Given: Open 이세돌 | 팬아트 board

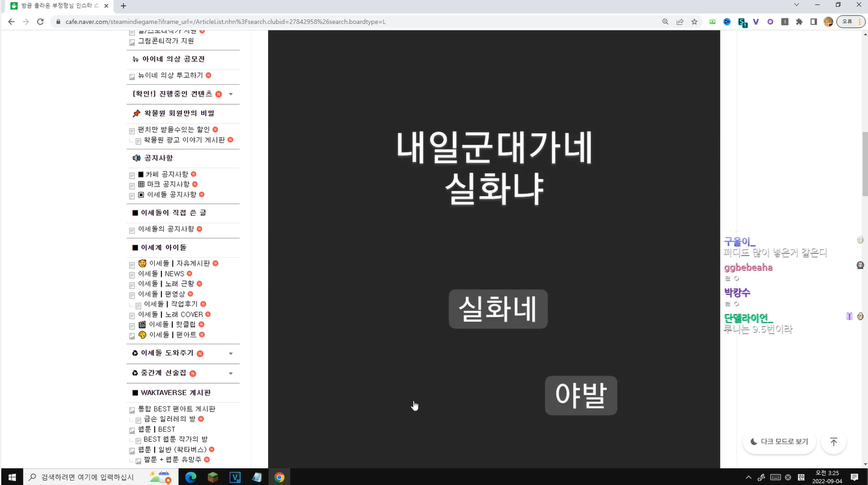Looking at the screenshot, I should (167, 335).
